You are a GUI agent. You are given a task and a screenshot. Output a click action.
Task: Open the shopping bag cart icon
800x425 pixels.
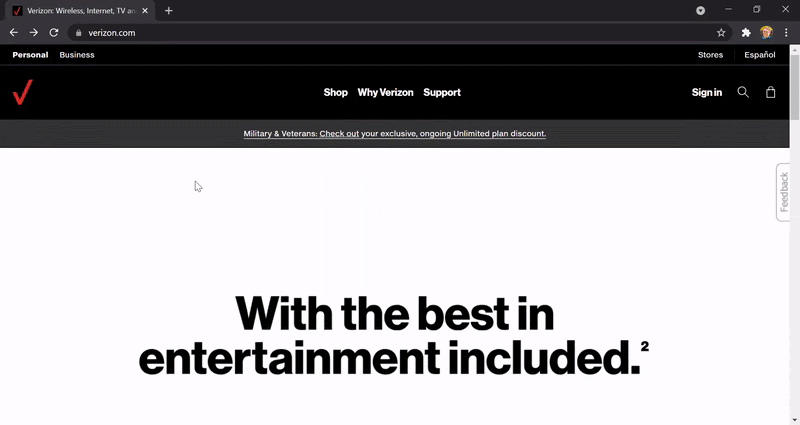pos(770,92)
